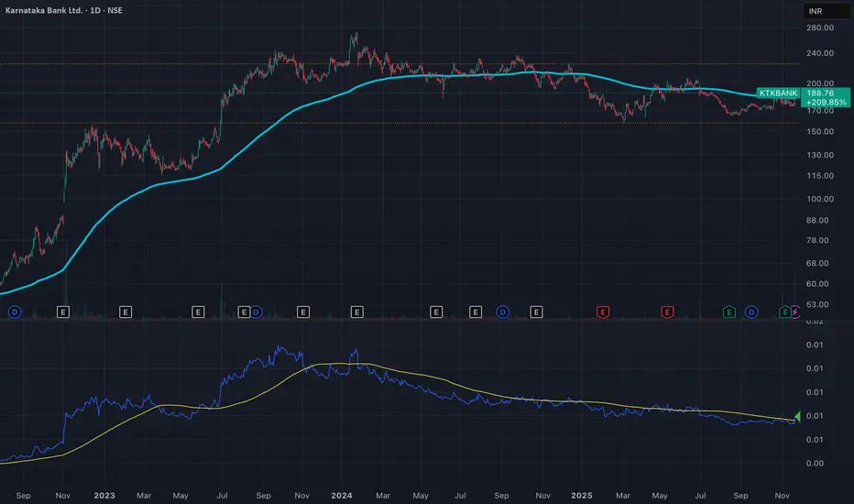Click the green arrow on the indicator pane scale

point(796,418)
